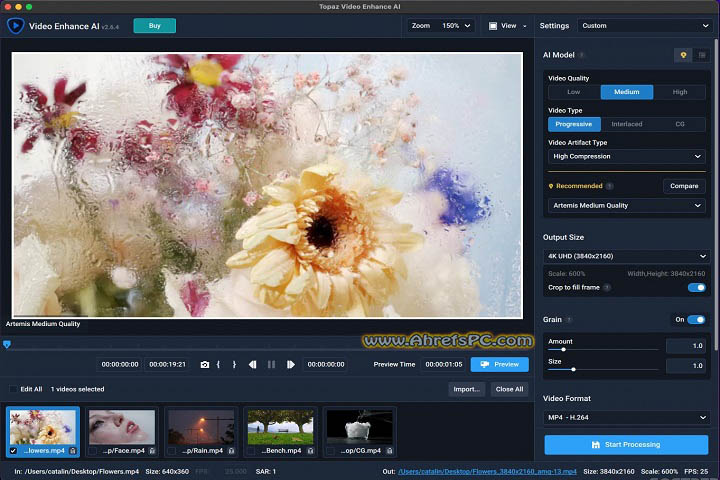The image size is (720, 480).
Task: Click help icon beside Crop to fill frame
Action: [x=607, y=288]
